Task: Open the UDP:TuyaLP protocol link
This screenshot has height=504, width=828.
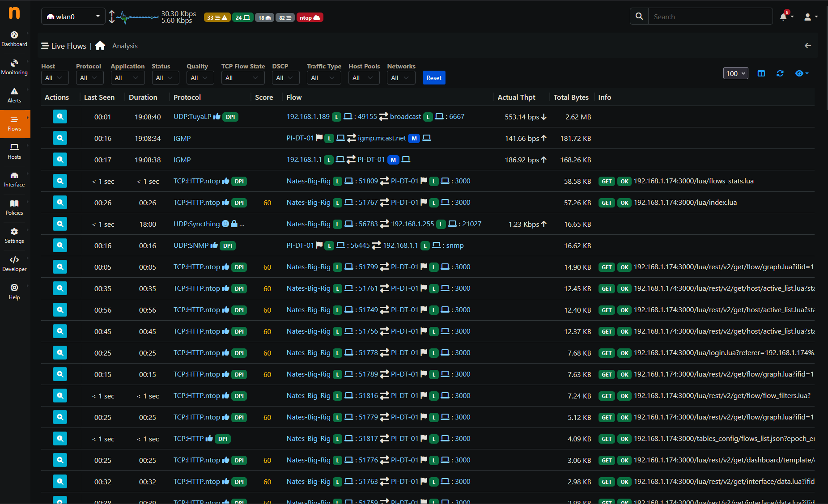Action: click(x=192, y=117)
